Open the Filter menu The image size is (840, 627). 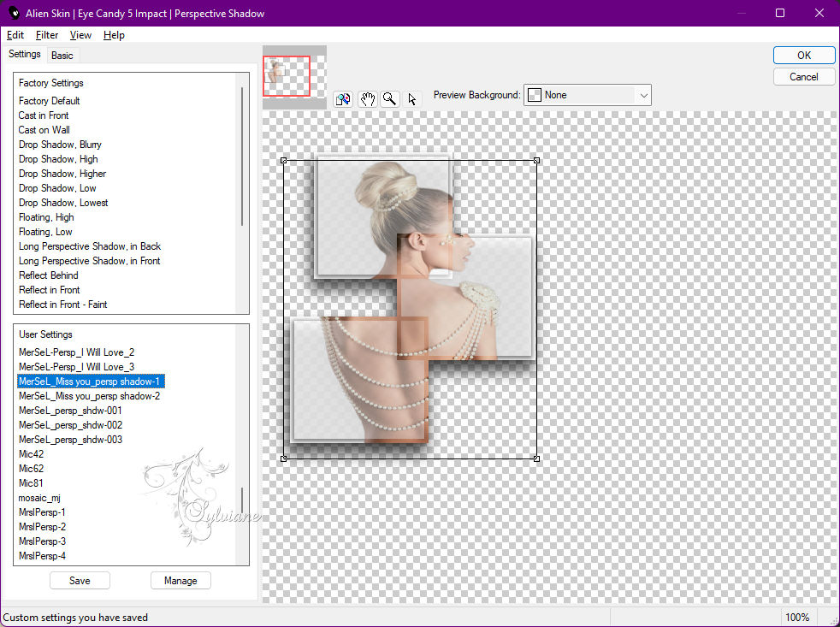pyautogui.click(x=46, y=35)
